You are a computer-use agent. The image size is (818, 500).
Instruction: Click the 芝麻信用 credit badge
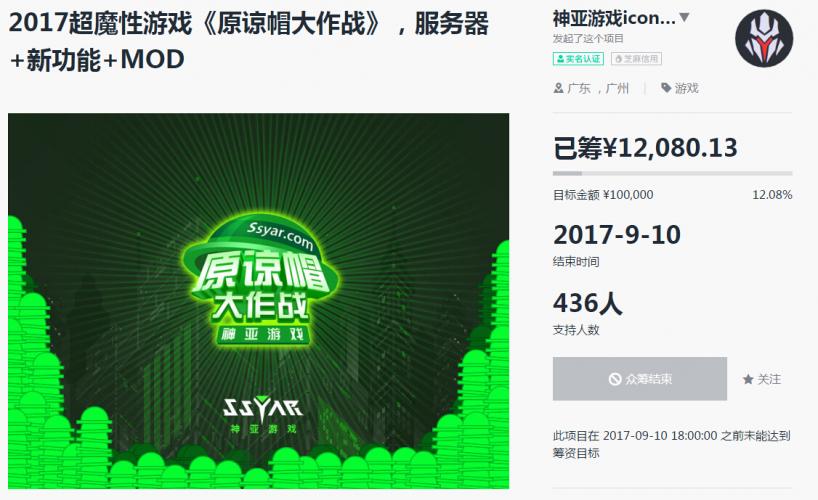[636, 59]
